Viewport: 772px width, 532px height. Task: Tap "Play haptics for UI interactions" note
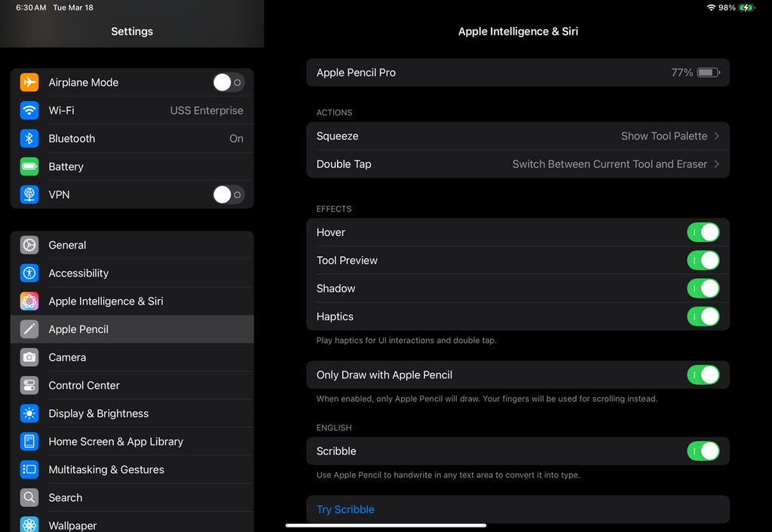[406, 340]
